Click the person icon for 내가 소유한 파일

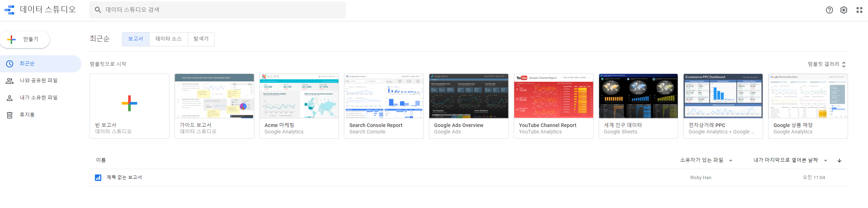pos(10,98)
